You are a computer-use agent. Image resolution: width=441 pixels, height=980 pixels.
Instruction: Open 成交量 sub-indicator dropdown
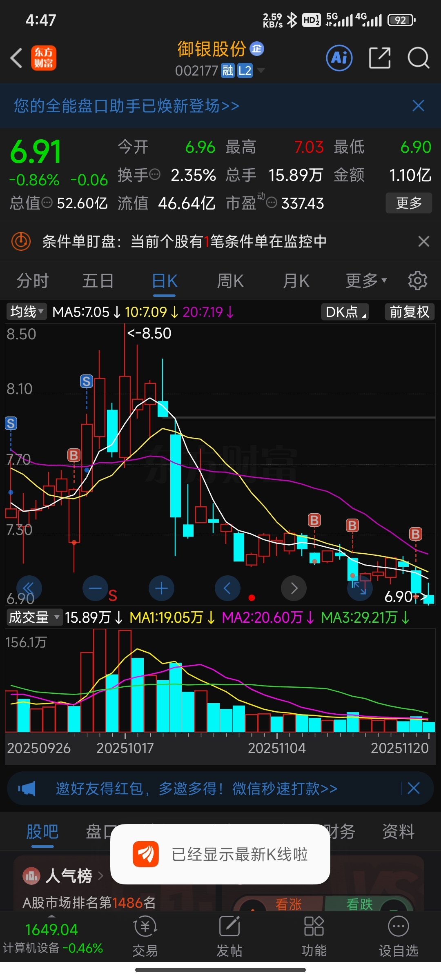[x=34, y=617]
